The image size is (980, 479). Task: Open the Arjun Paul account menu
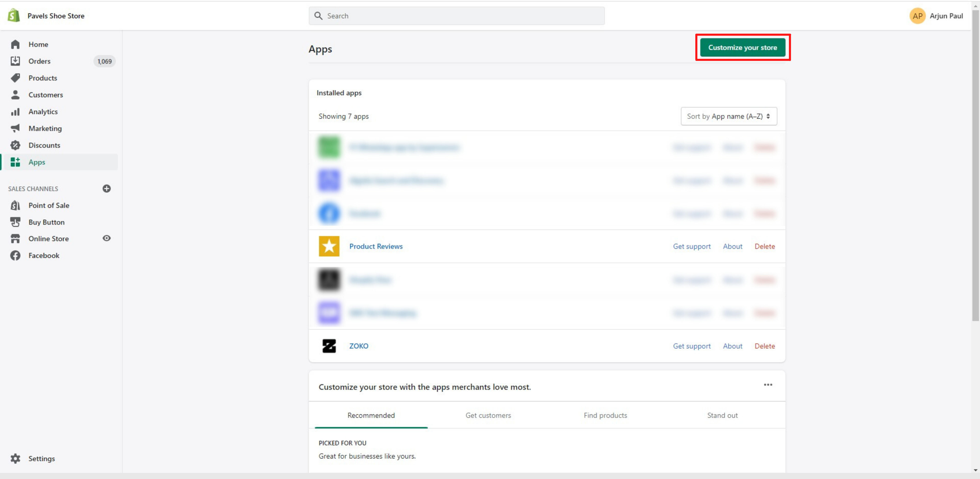point(936,16)
